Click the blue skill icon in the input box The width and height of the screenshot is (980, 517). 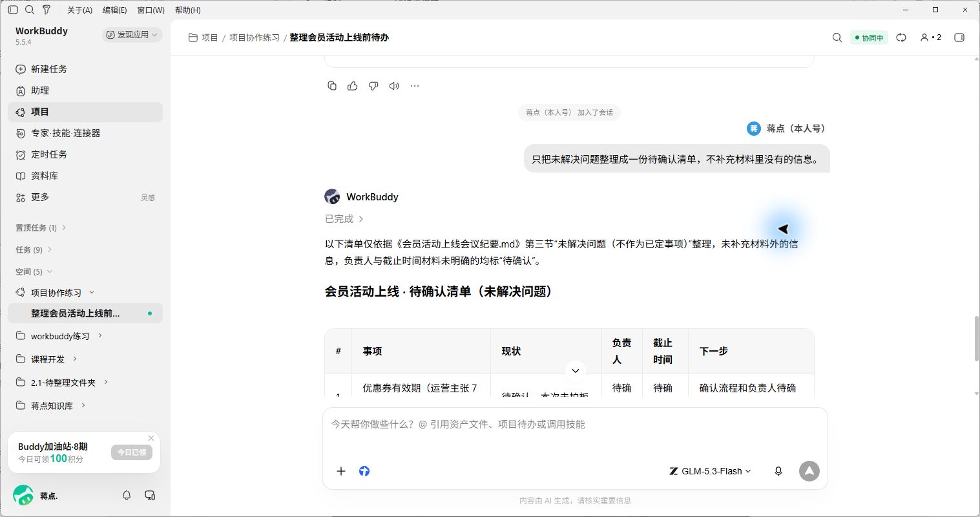[364, 471]
